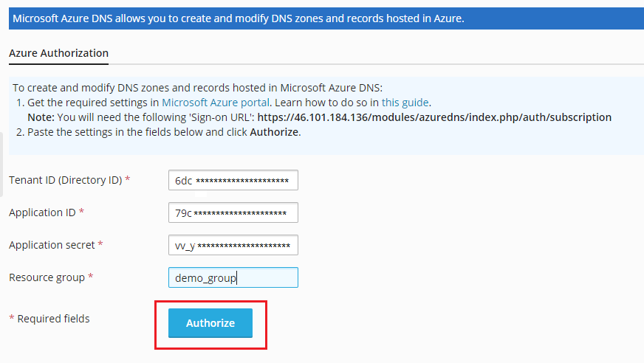644x363 pixels.
Task: Click the bold Authorize word in step 2
Action: (274, 132)
